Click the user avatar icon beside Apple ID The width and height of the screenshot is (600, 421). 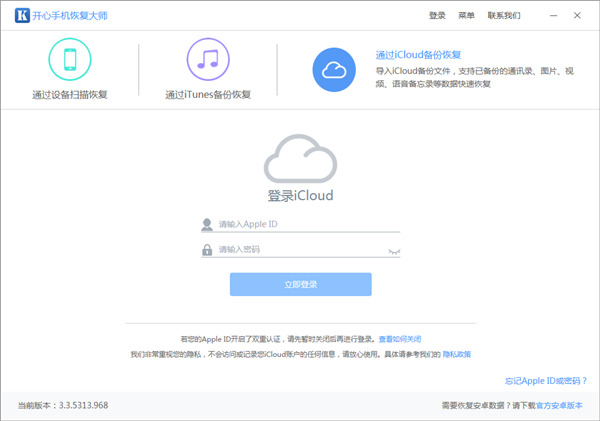click(207, 225)
